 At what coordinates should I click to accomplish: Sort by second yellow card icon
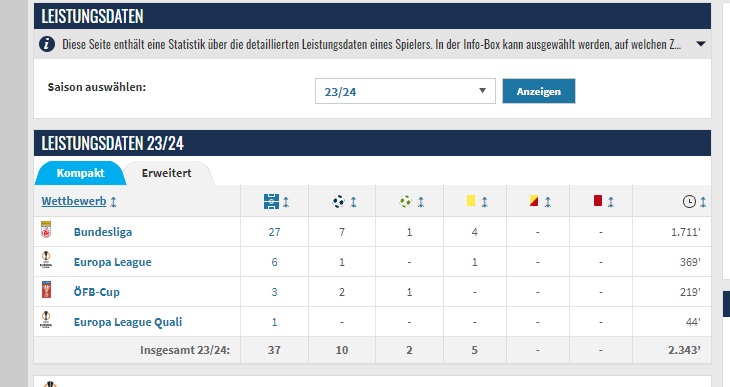tap(534, 201)
